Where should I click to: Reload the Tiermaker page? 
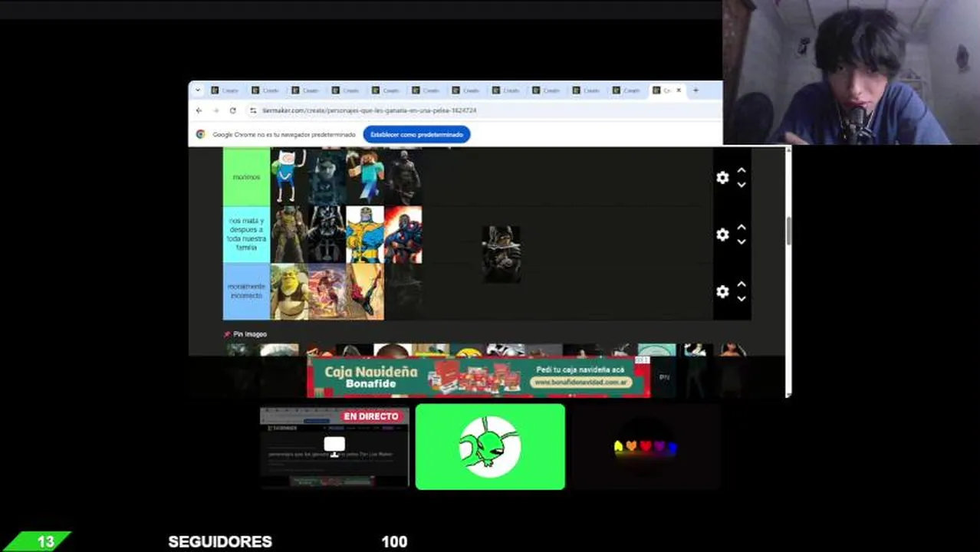(x=233, y=110)
